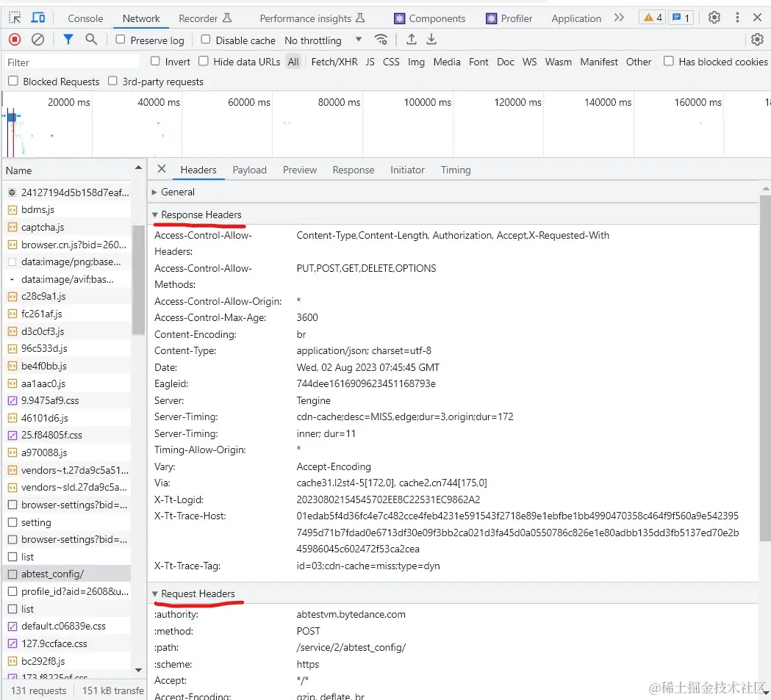771x700 pixels.
Task: Open the React Components tab
Action: 430,18
